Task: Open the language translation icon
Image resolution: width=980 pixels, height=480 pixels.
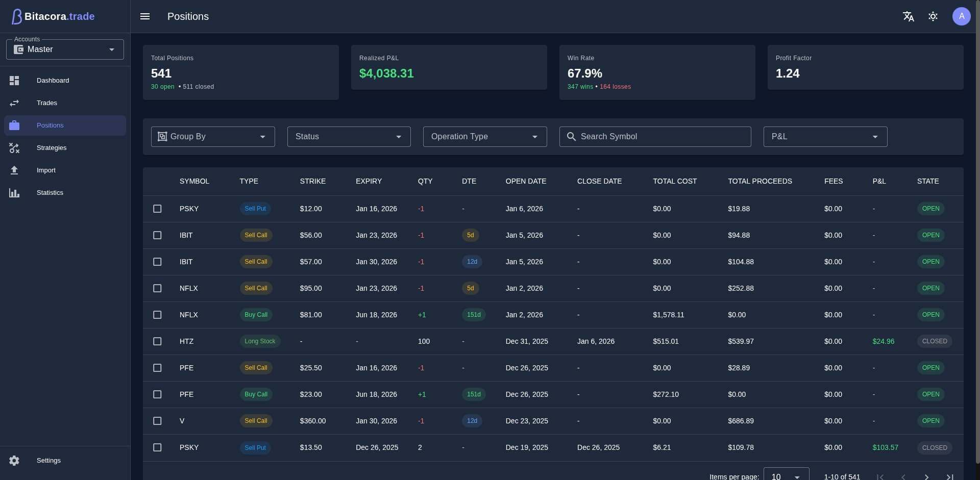Action: (908, 16)
